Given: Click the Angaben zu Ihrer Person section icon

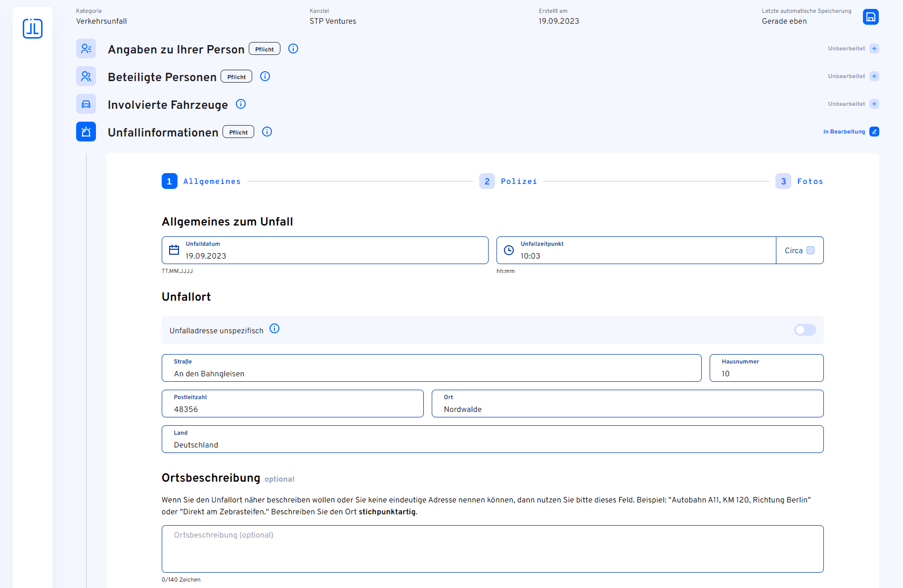Looking at the screenshot, I should [86, 48].
